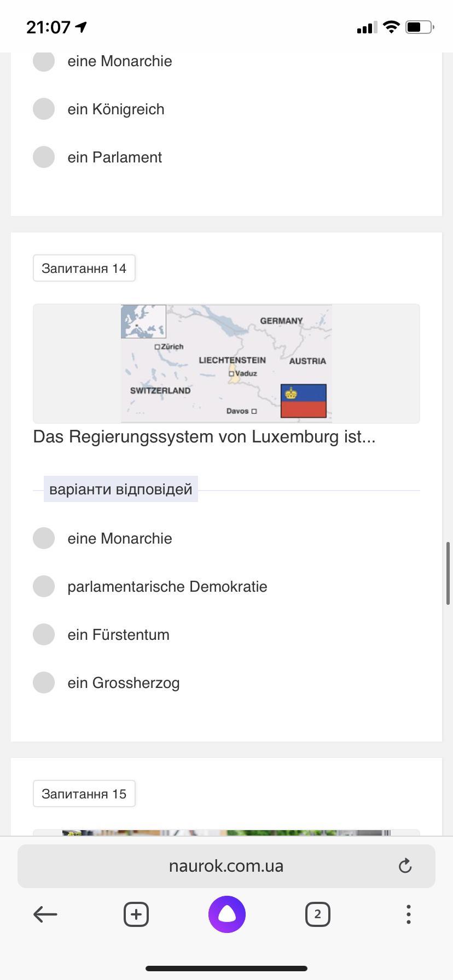Tap the naurok.com.ua address bar
The width and height of the screenshot is (453, 980).
(225, 866)
